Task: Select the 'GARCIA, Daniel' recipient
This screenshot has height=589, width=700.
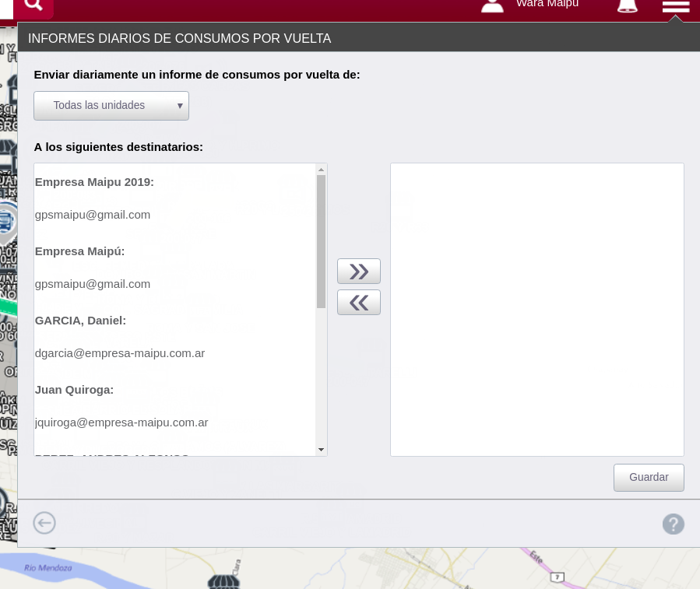Action: click(80, 321)
